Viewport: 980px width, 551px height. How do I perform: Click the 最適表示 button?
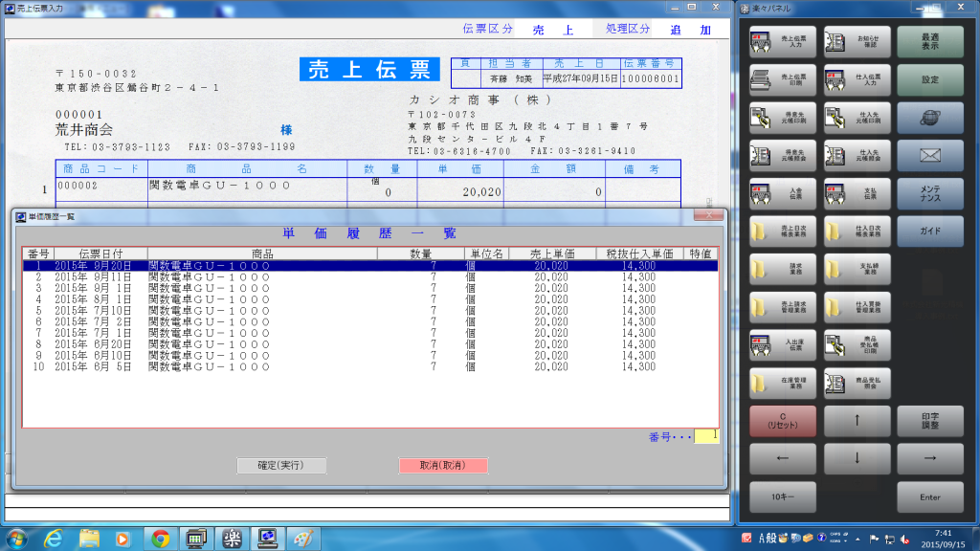(x=930, y=42)
